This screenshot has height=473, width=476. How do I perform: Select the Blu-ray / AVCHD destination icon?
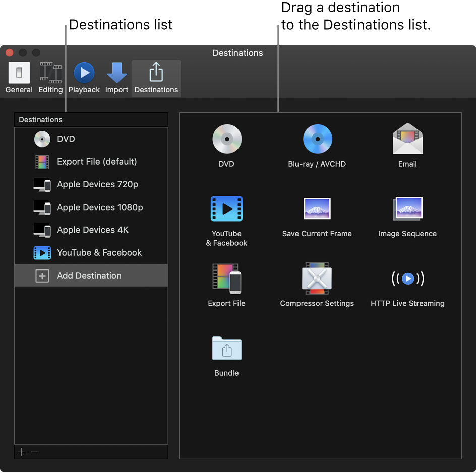point(317,140)
